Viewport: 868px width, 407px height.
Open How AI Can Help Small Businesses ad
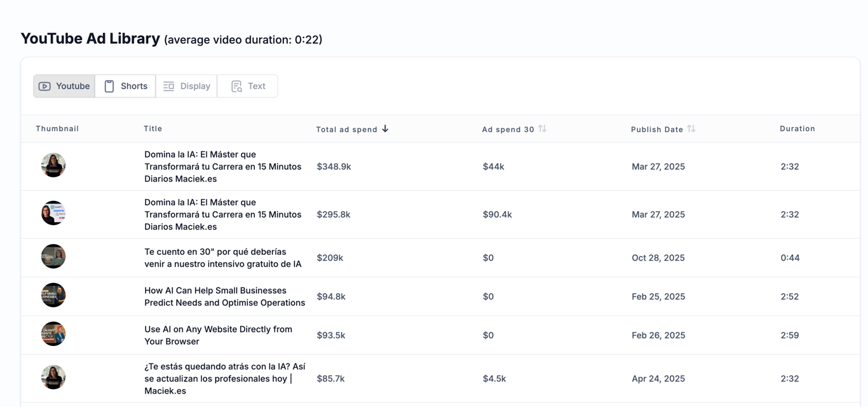[x=224, y=296]
